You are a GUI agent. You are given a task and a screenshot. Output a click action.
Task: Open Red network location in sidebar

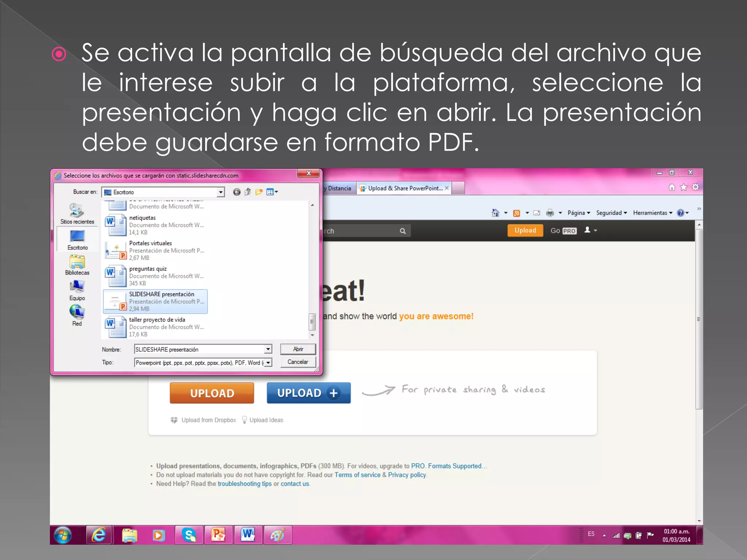[77, 316]
